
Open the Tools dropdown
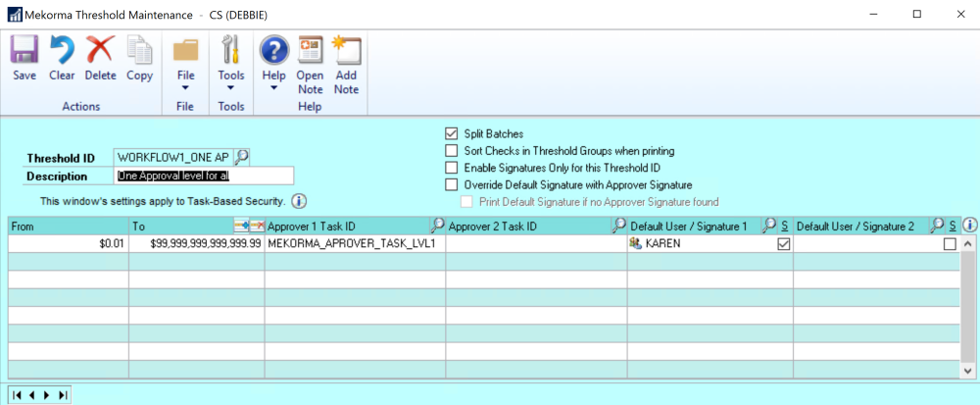click(x=231, y=63)
